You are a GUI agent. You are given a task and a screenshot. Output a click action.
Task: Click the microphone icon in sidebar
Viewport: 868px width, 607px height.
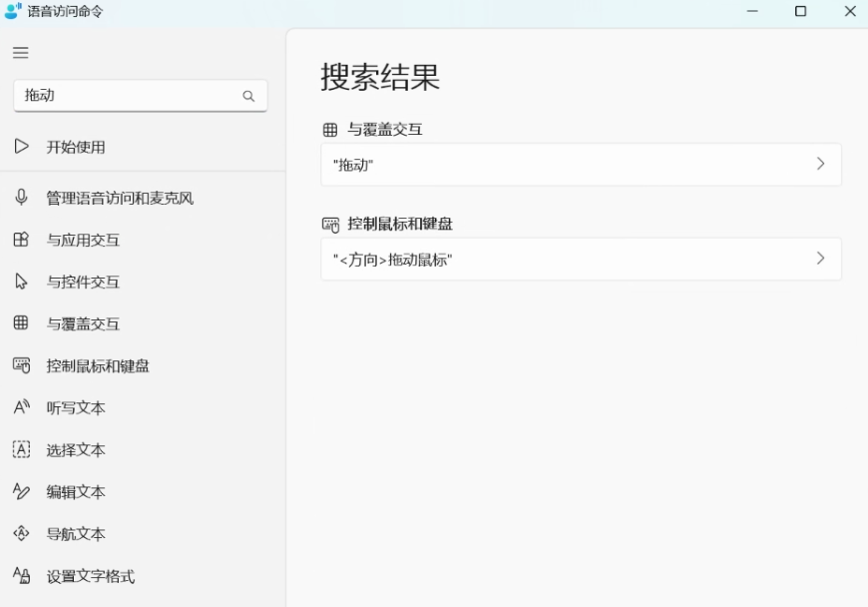click(21, 197)
